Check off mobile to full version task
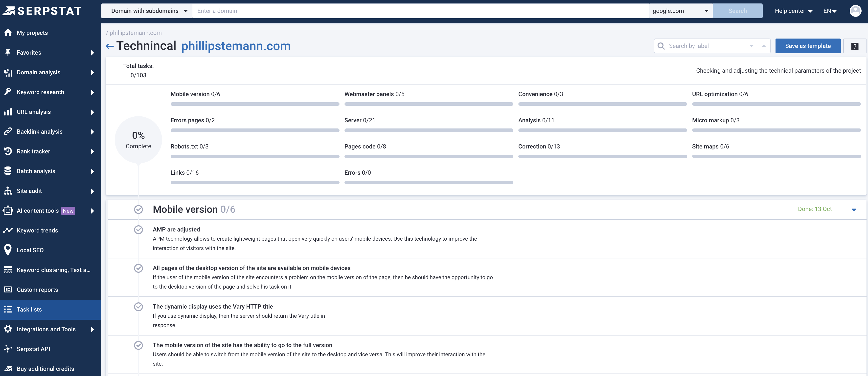Viewport: 868px width, 376px height. [138, 345]
